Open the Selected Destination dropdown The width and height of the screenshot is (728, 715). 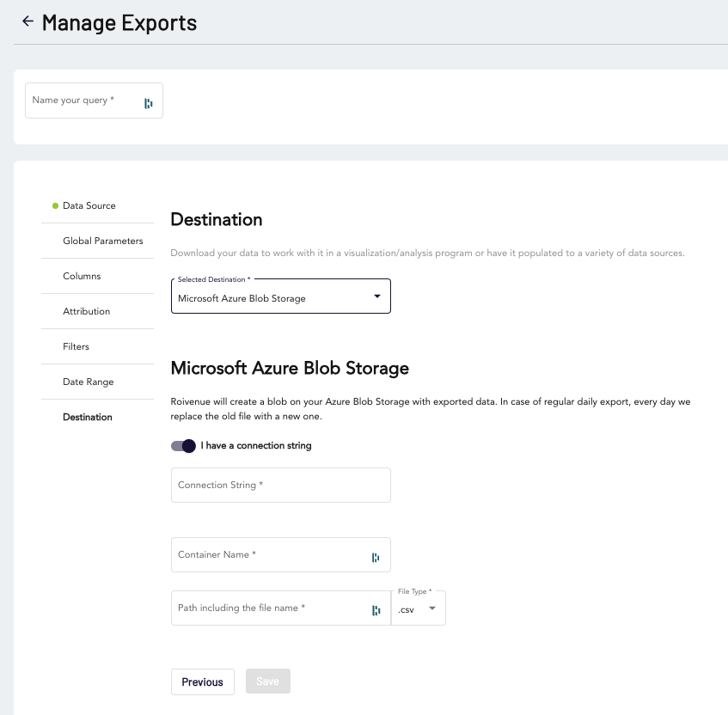coord(280,296)
